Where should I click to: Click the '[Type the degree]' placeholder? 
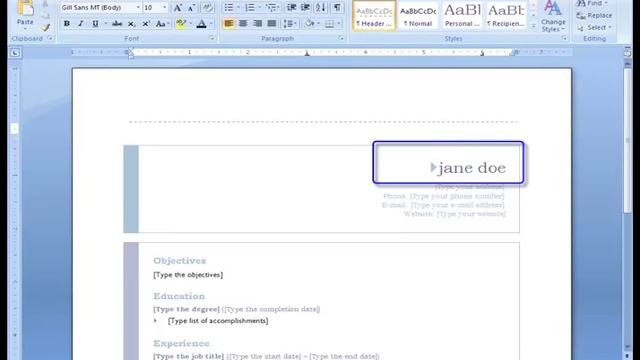(187, 309)
